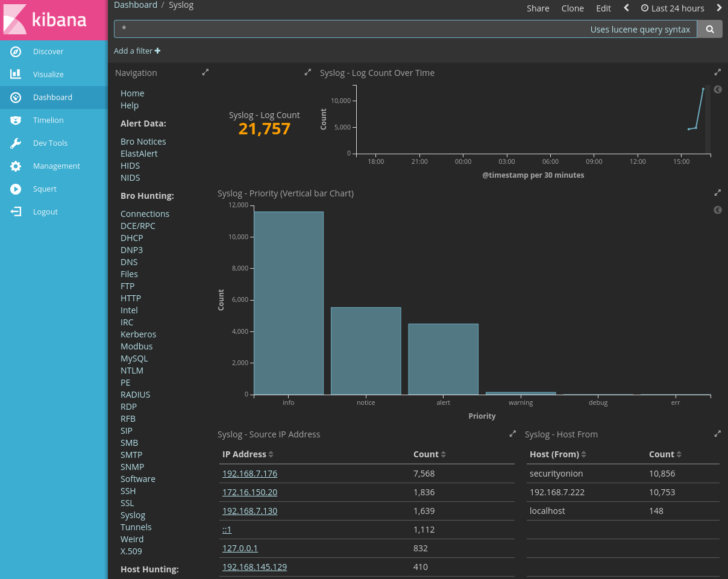Switch to Edit mode for the dashboard
Screen dimensions: 728x579
point(603,8)
